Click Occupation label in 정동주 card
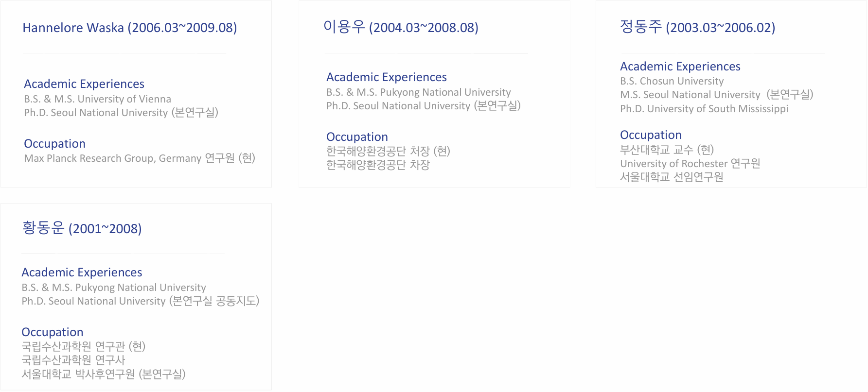This screenshot has height=392, width=868. point(651,135)
